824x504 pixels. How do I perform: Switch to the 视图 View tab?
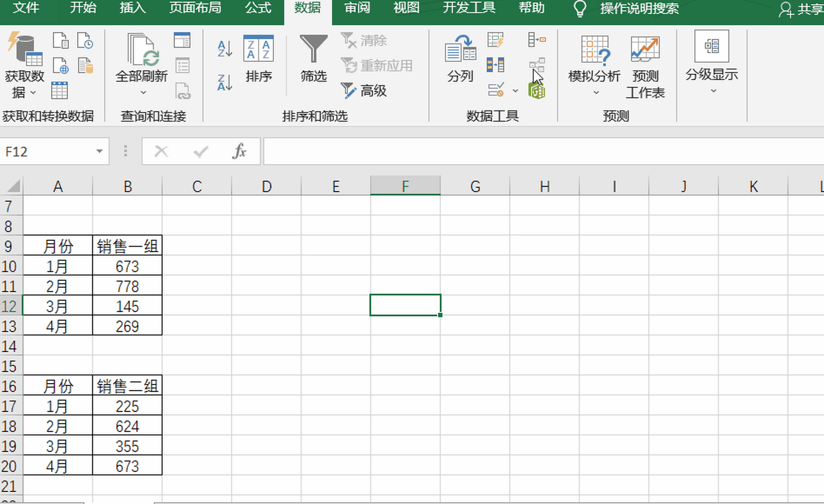(x=406, y=8)
